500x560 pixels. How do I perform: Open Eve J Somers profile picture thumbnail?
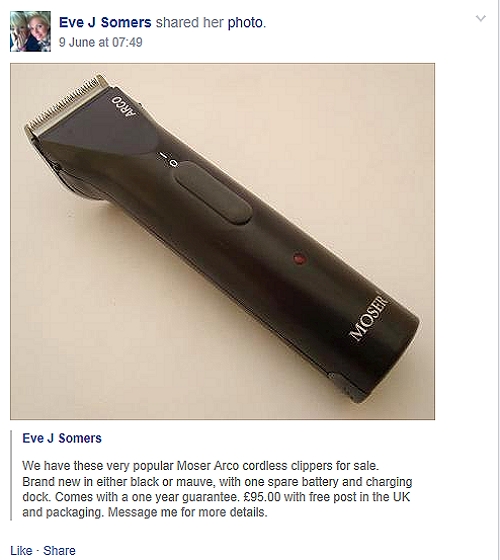click(x=30, y=31)
